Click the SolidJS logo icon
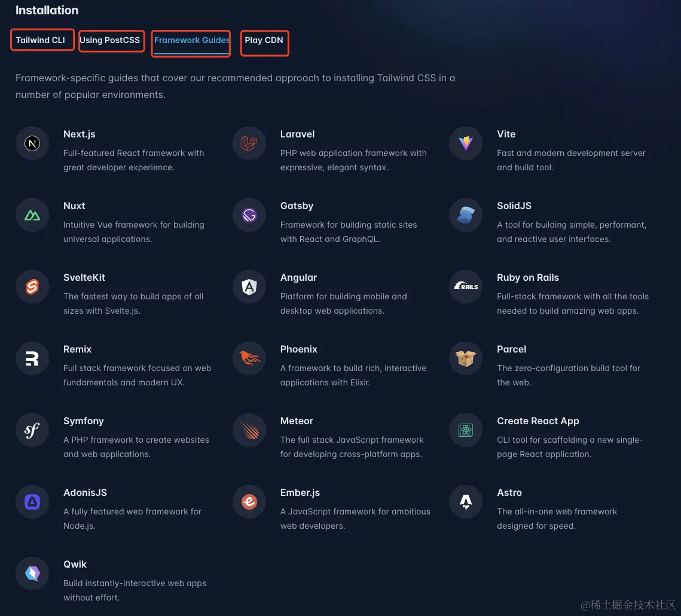Image resolution: width=681 pixels, height=616 pixels. (x=466, y=215)
